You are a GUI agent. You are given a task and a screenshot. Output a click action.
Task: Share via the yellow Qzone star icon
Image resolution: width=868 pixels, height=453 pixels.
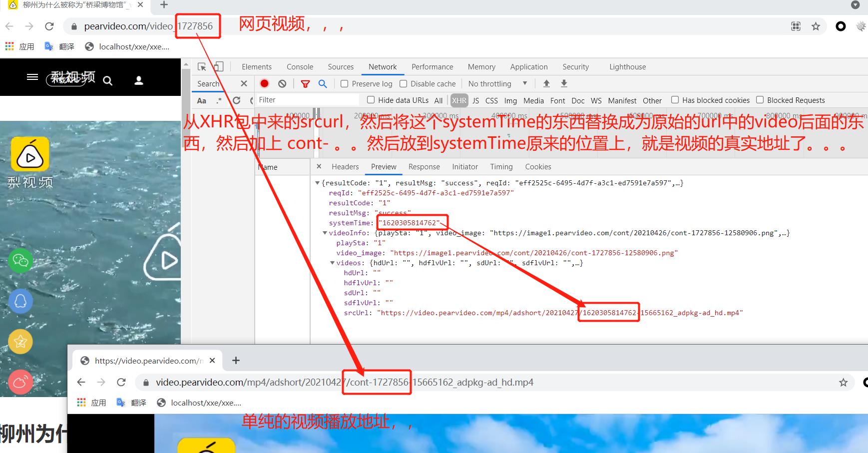coord(20,342)
